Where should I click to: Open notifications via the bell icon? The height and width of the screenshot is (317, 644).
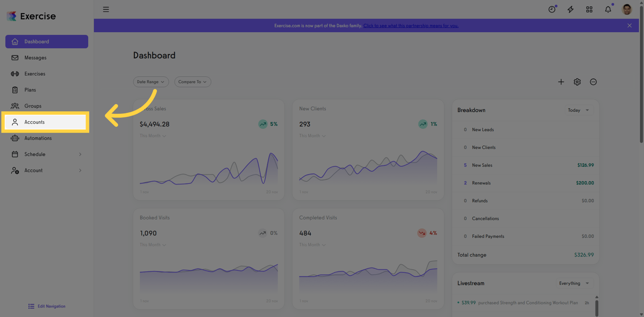click(608, 9)
